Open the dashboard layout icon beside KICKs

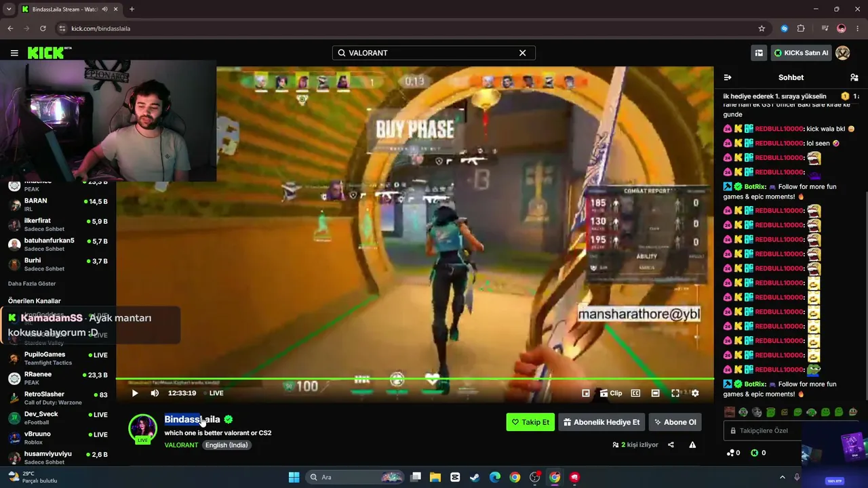click(759, 53)
